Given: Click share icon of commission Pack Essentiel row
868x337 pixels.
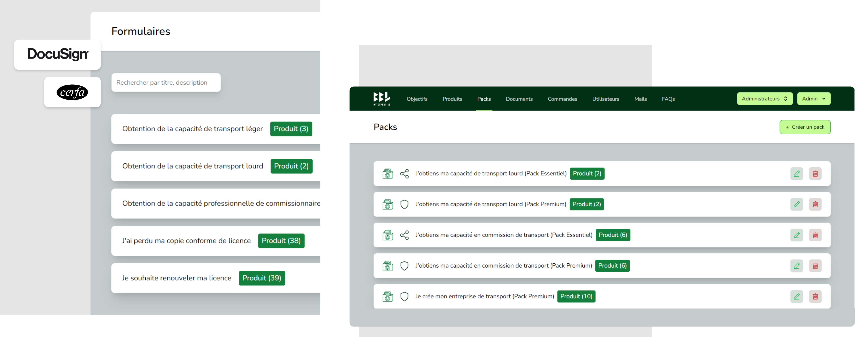Looking at the screenshot, I should [x=404, y=235].
